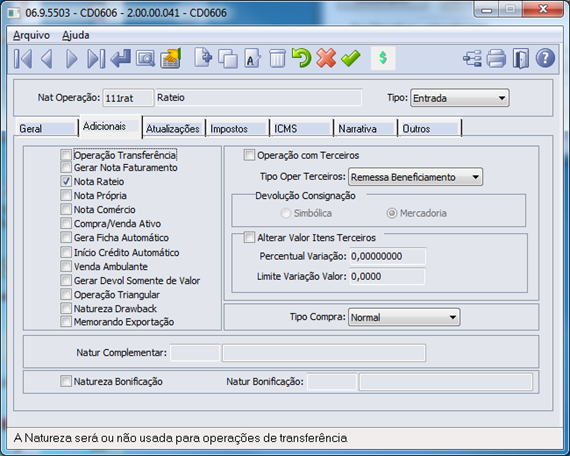
Task: Click the Natur Bonificação code field
Action: tap(332, 382)
